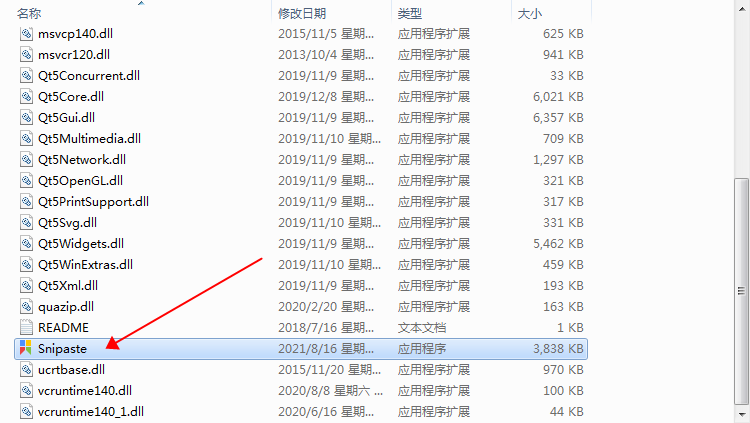Click the scrollbar down arrow

[741, 414]
